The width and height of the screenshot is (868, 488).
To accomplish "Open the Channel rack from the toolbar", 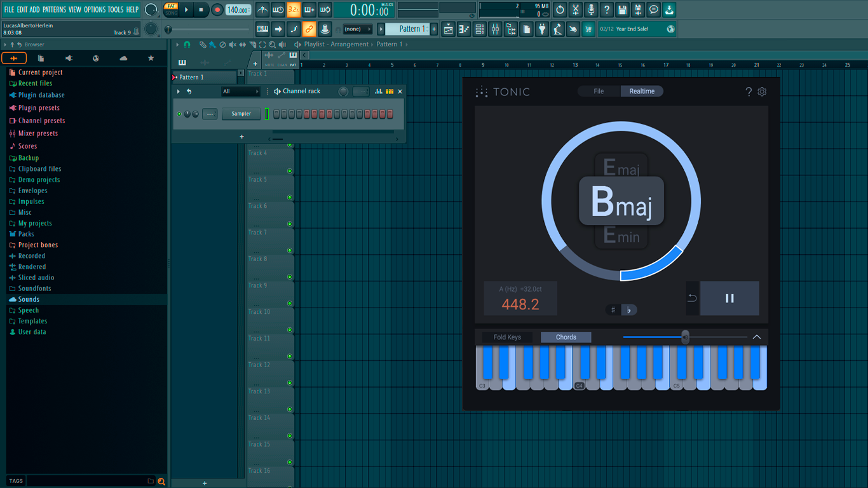I will (x=480, y=29).
